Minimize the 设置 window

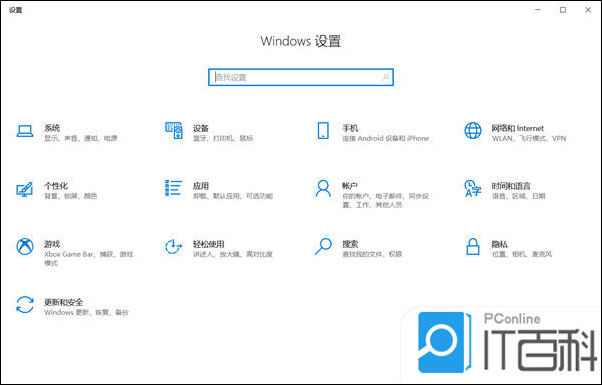(x=538, y=10)
